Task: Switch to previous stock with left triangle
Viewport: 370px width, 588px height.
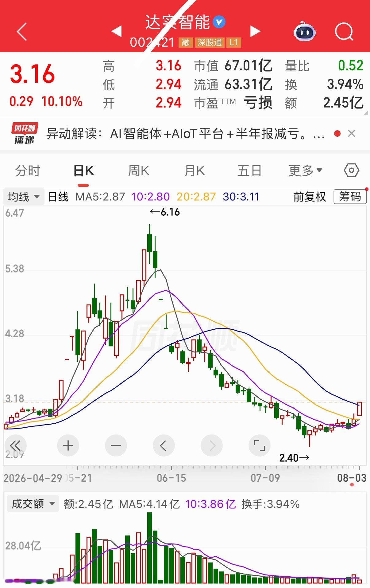Action: coord(117,31)
